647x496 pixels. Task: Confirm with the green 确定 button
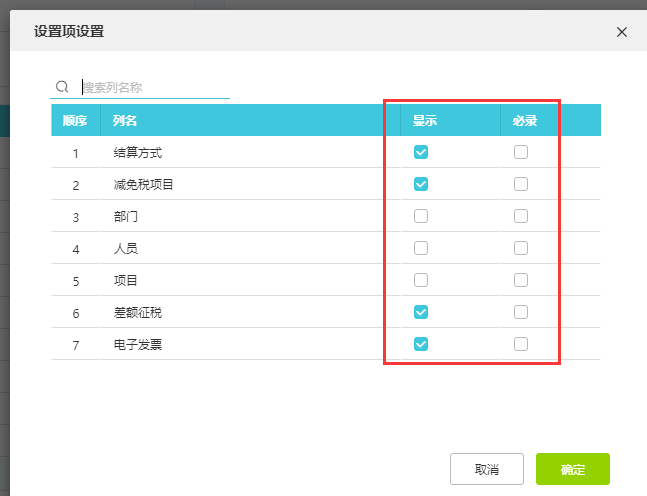(x=573, y=469)
